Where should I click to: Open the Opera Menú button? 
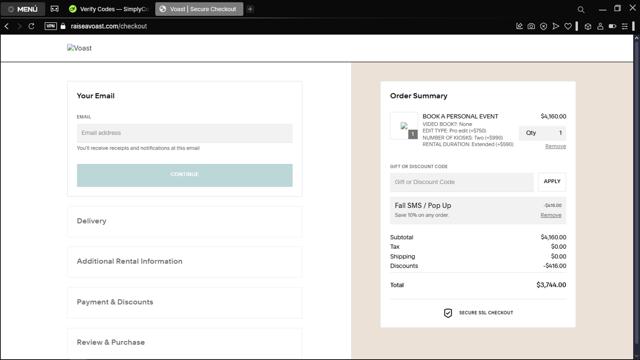[x=23, y=9]
